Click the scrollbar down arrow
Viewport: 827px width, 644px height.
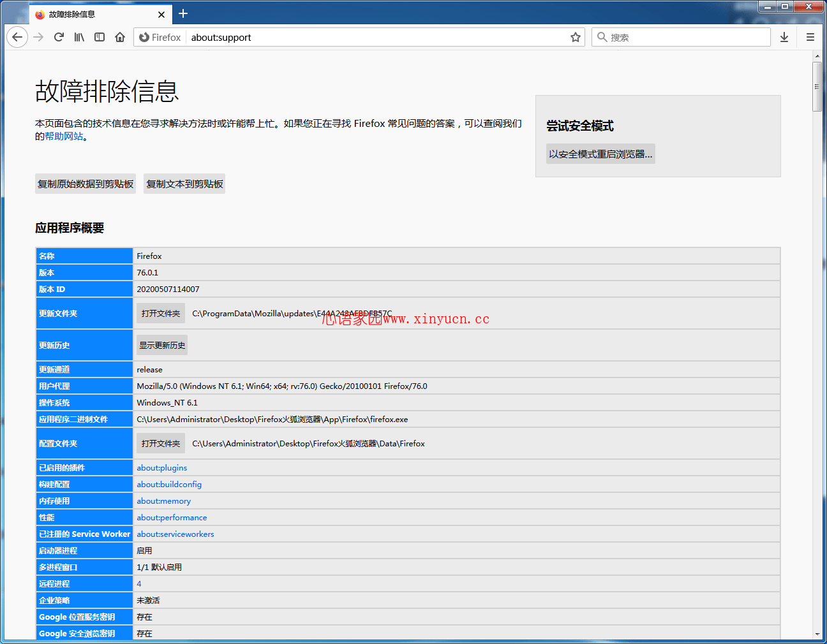point(817,635)
